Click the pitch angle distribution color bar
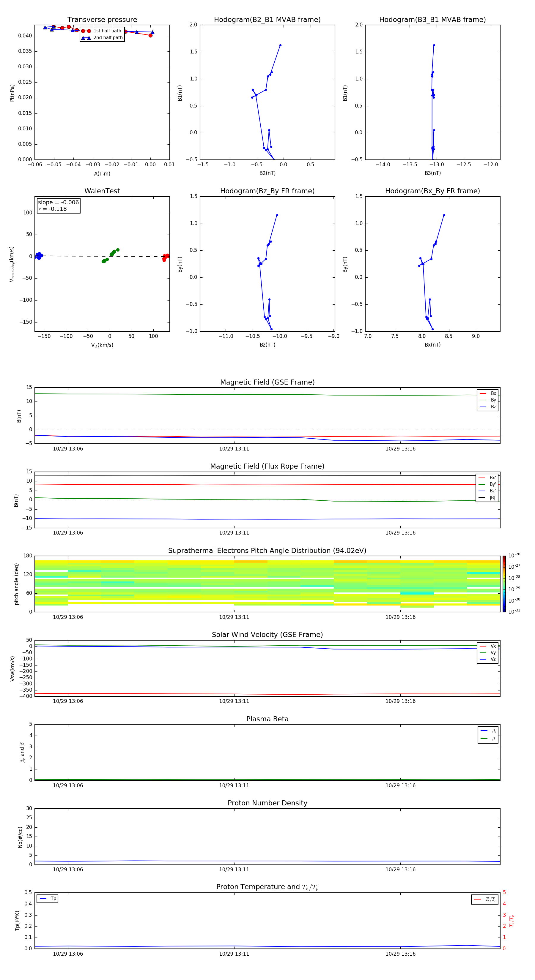This screenshot has height=980, width=535. point(504,584)
